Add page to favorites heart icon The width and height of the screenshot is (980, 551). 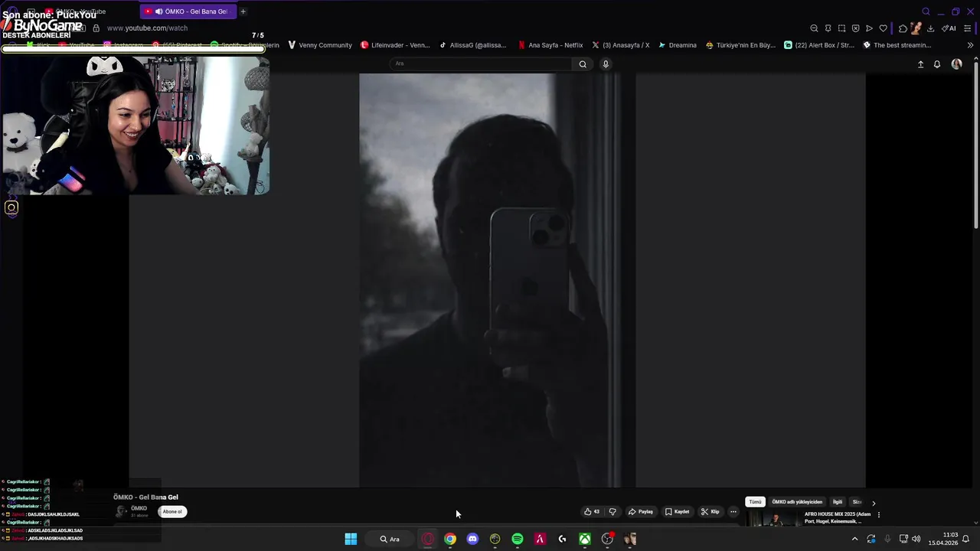[883, 28]
